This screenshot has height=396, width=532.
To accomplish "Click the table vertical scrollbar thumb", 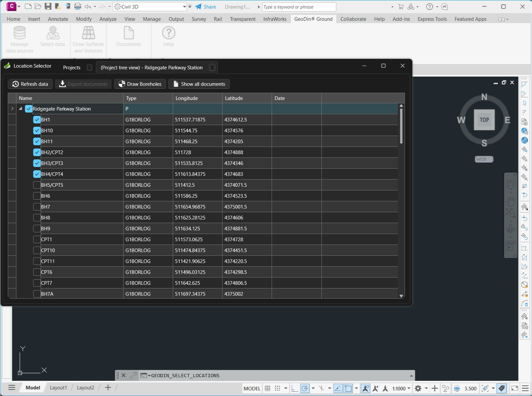I will 401,126.
